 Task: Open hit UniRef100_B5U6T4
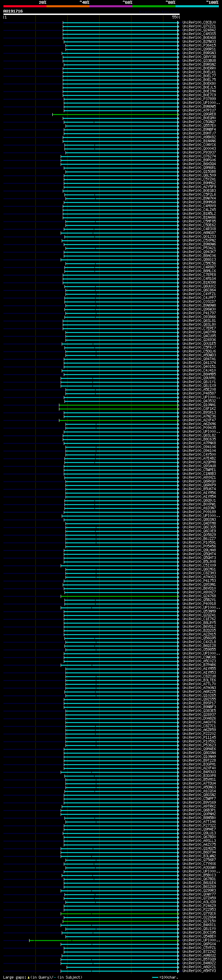click(199, 488)
